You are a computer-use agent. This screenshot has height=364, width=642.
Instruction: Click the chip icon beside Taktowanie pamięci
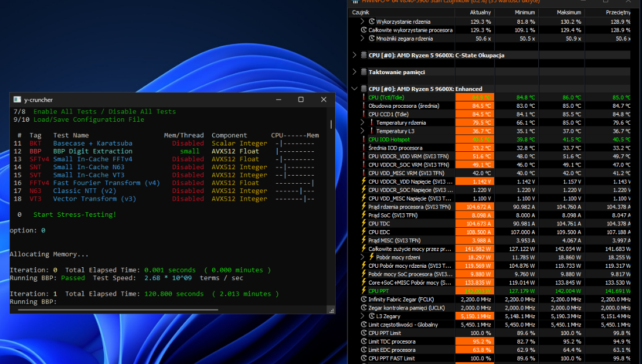(x=364, y=72)
